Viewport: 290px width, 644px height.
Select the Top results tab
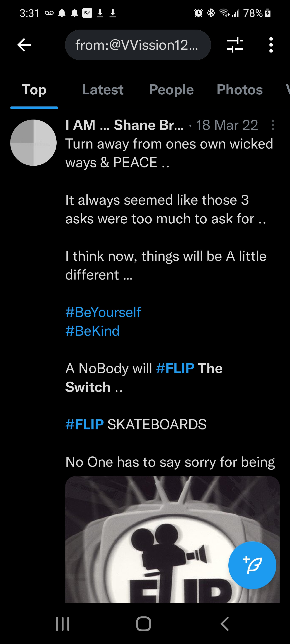(x=34, y=90)
